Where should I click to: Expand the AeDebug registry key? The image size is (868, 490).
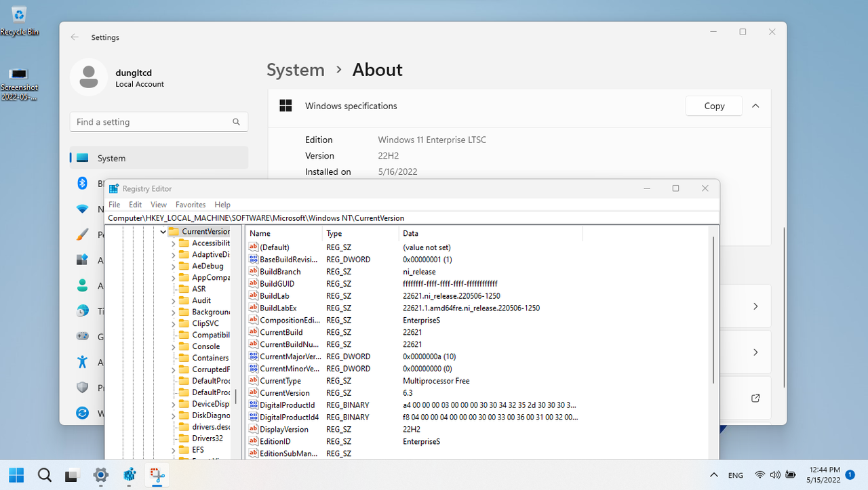174,266
